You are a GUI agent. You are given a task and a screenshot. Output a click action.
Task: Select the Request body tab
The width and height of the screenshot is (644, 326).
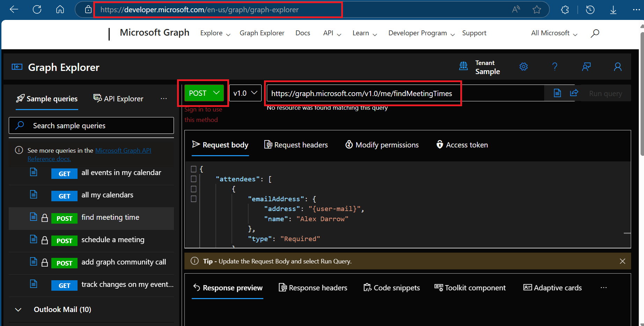coord(220,145)
